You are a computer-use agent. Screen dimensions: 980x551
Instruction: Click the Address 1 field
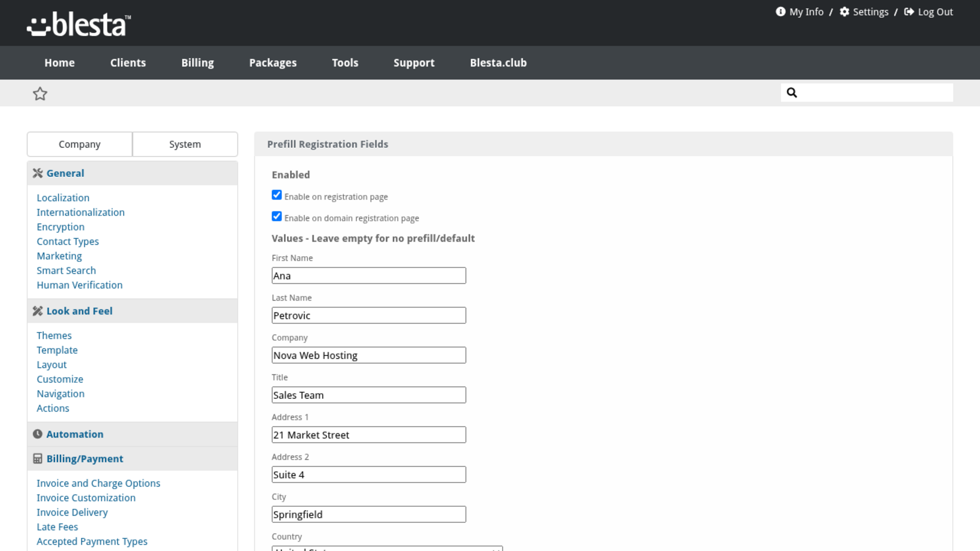[x=369, y=435]
